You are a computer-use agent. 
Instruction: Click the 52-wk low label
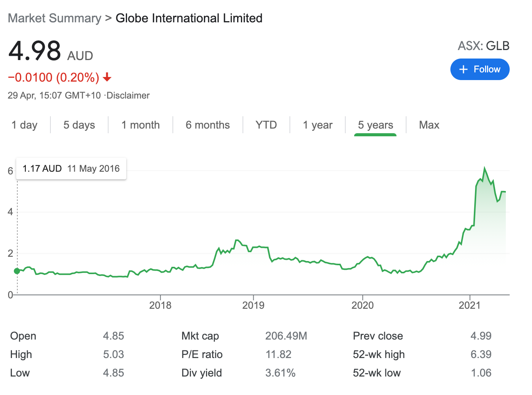377,373
